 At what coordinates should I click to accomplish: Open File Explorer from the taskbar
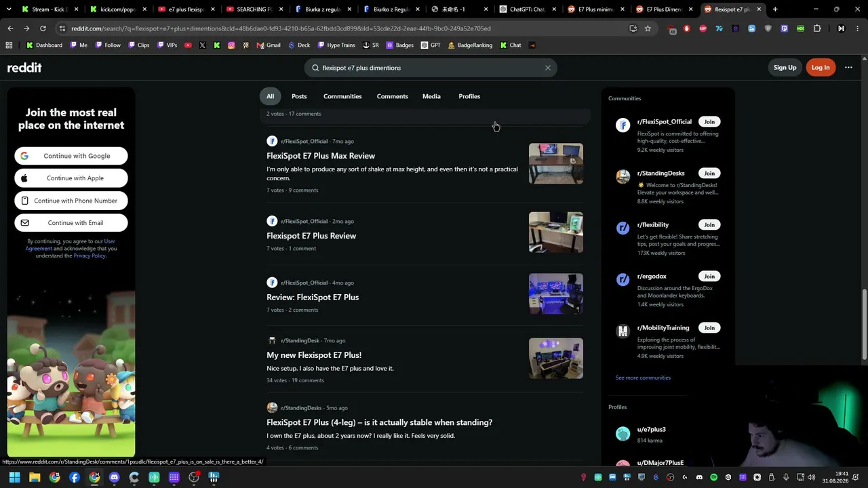click(x=35, y=477)
